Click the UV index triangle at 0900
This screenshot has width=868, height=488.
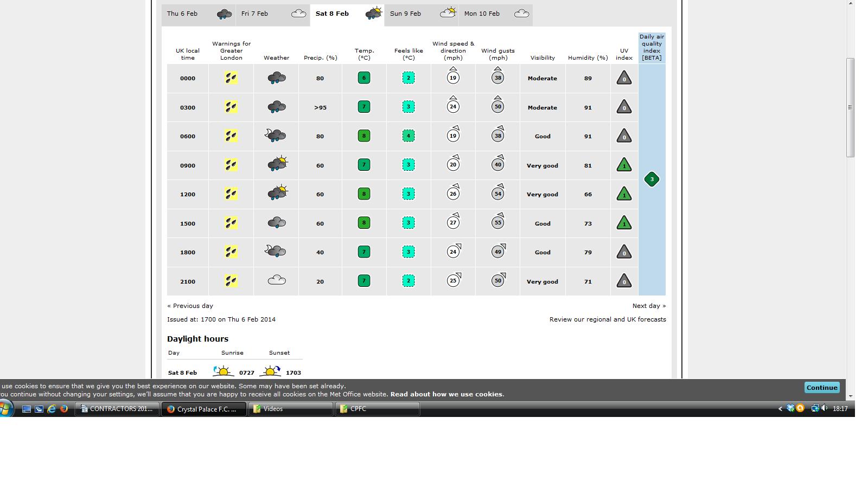624,165
